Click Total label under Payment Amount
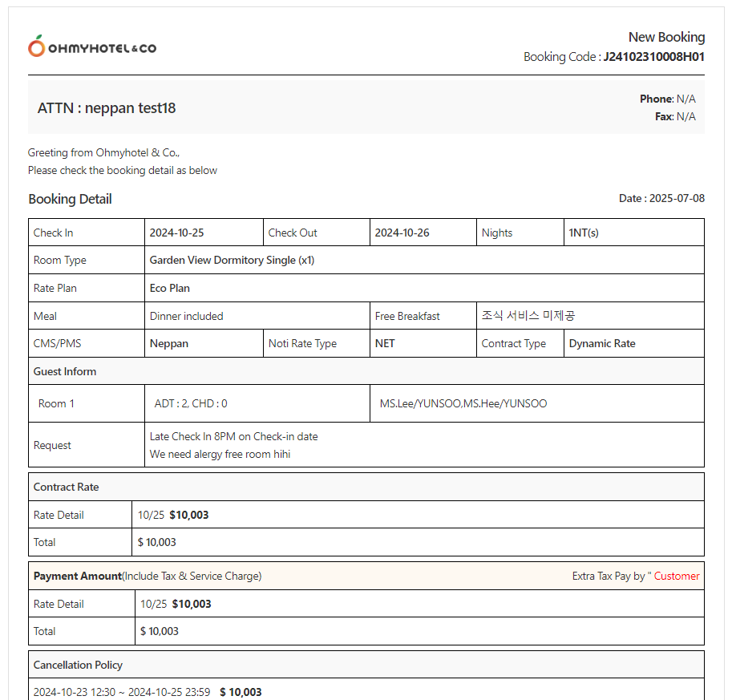 [44, 631]
